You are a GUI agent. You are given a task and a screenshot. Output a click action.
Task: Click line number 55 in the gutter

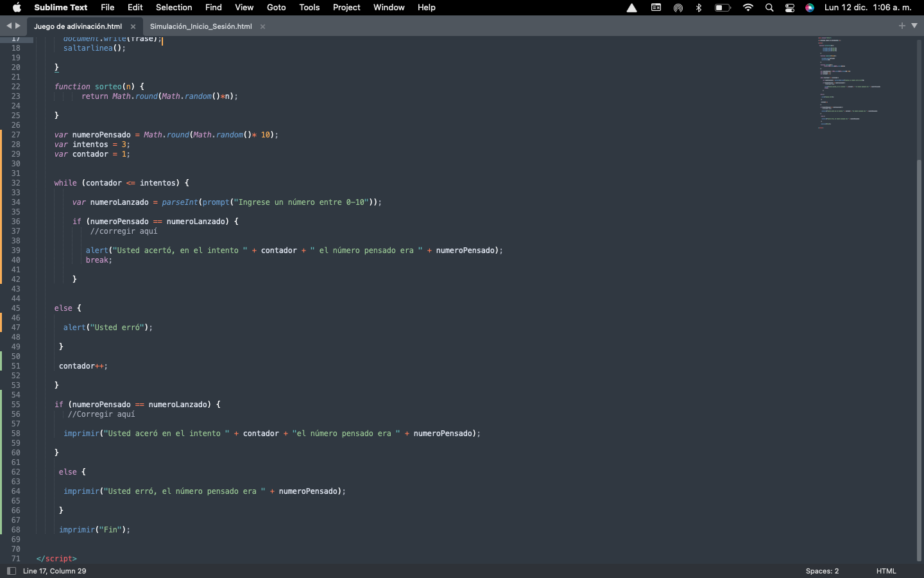15,405
